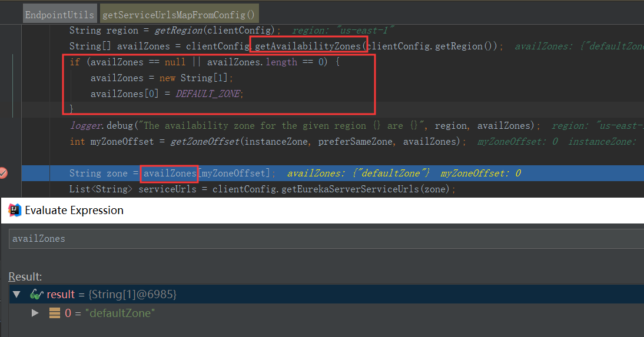Image resolution: width=644 pixels, height=337 pixels.
Task: Click the EndpointUtils breadcrumb
Action: (59, 15)
